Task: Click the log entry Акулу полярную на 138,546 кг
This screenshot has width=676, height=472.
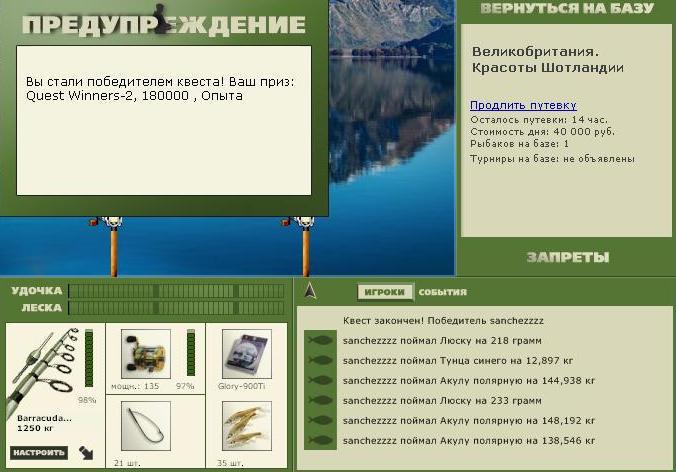Action: [469, 441]
